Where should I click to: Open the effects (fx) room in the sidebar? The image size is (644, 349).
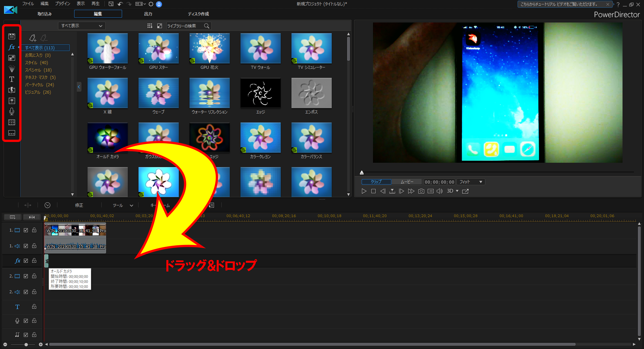click(11, 47)
